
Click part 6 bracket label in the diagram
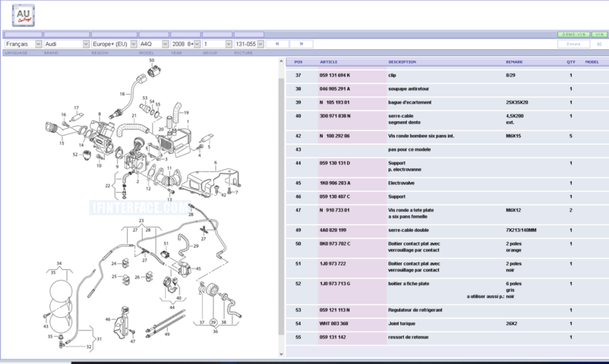tap(215, 163)
